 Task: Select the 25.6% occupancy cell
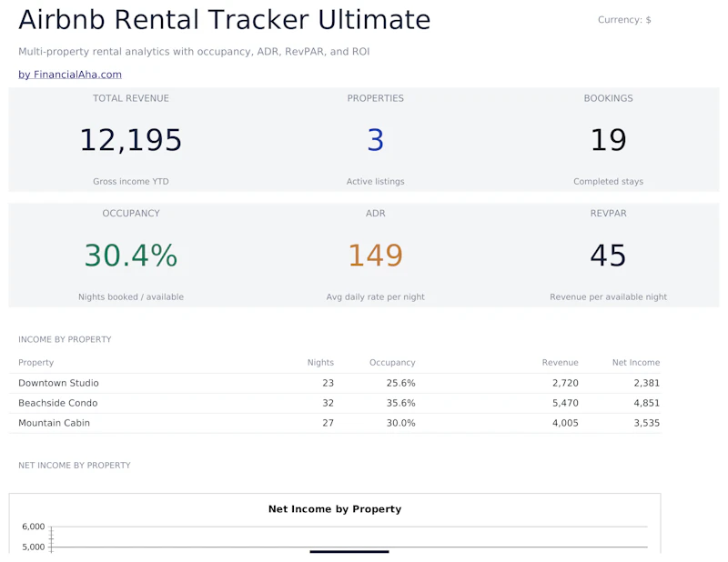point(401,384)
